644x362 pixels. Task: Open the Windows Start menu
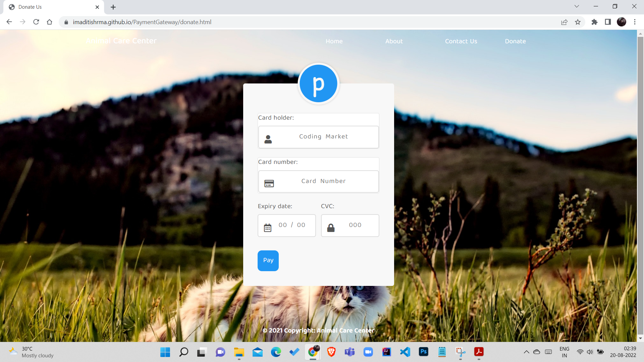coord(165,352)
